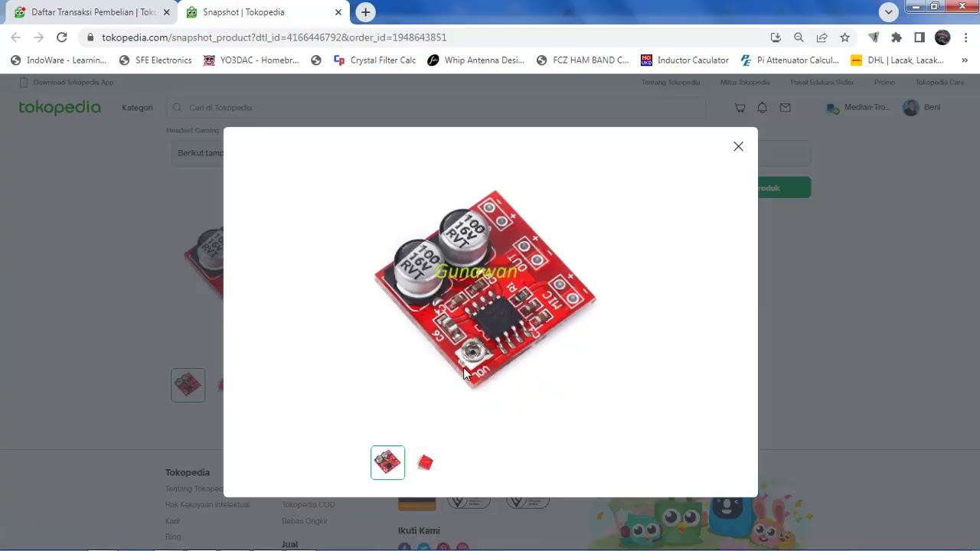Open DHL Lacak bookmark
This screenshot has width=980, height=551.
click(x=897, y=60)
